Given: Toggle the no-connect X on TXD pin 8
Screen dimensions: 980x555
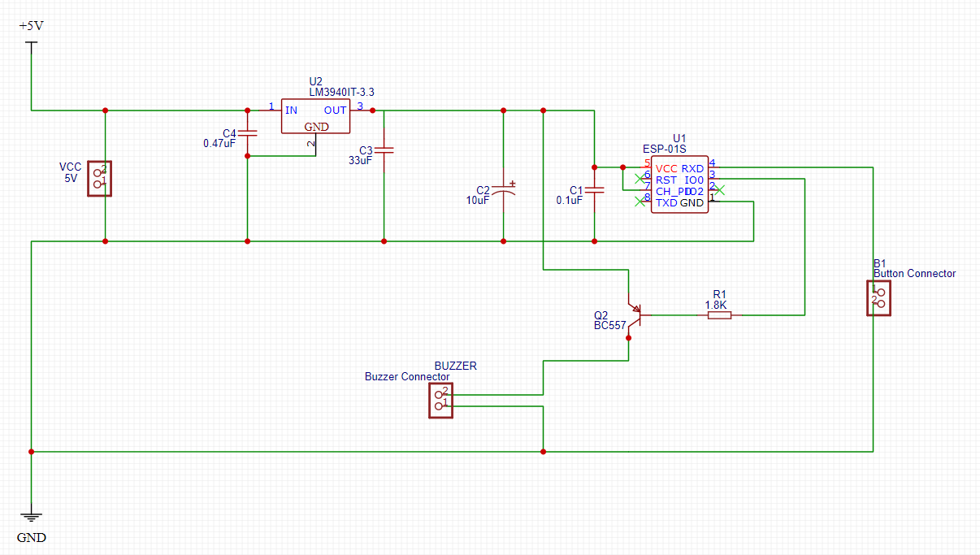Looking at the screenshot, I should coord(639,201).
